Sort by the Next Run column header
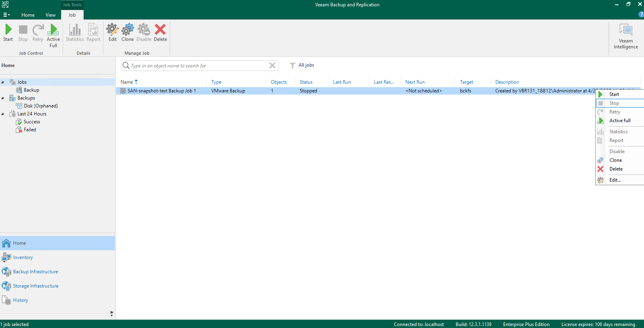The height and width of the screenshot is (328, 644). click(x=415, y=82)
